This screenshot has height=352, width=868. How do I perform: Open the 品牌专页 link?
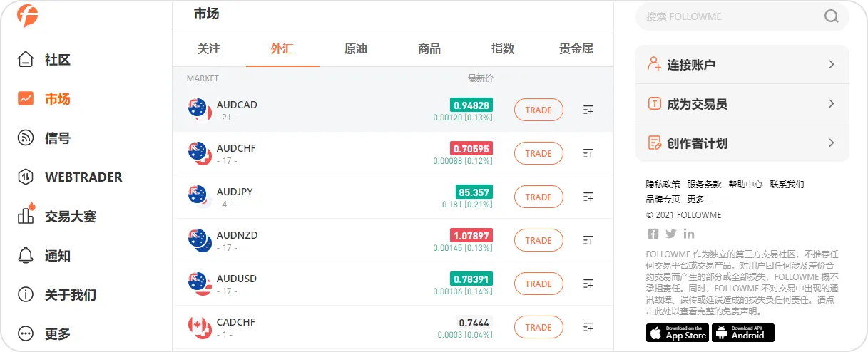pyautogui.click(x=663, y=199)
